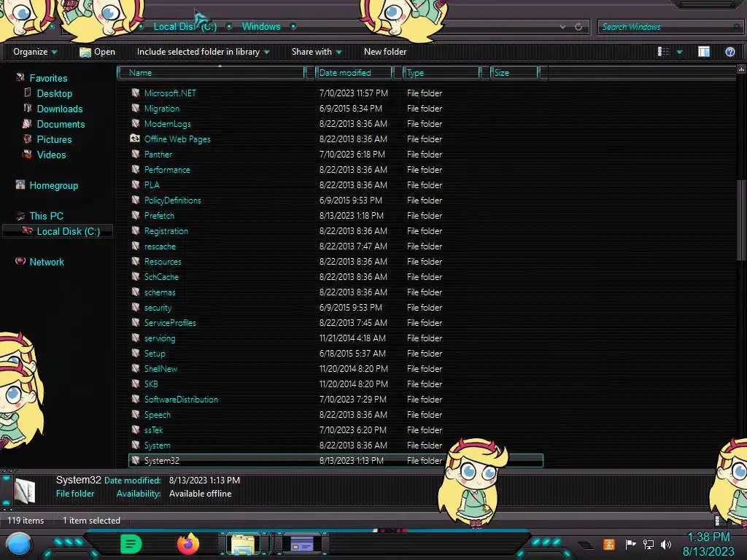747x560 pixels.
Task: Refresh the address bar location
Action: point(578,27)
